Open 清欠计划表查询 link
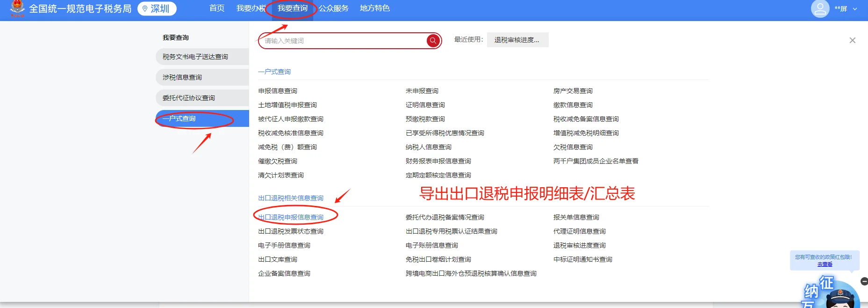Screen dimensions: 868x308 tap(281, 175)
